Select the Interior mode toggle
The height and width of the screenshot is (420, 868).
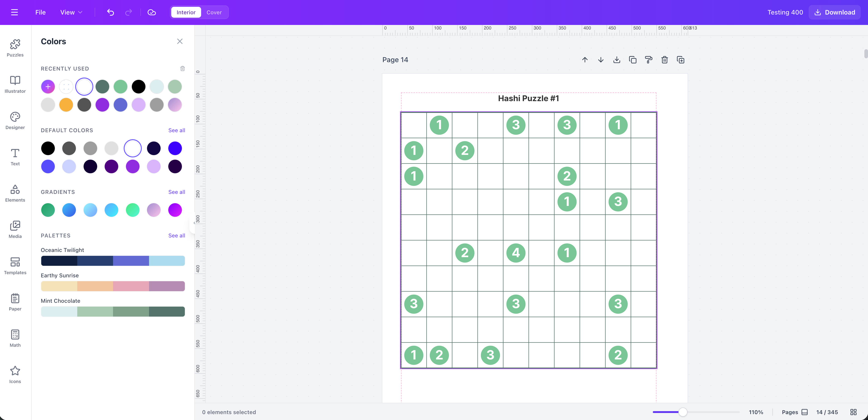pos(186,12)
